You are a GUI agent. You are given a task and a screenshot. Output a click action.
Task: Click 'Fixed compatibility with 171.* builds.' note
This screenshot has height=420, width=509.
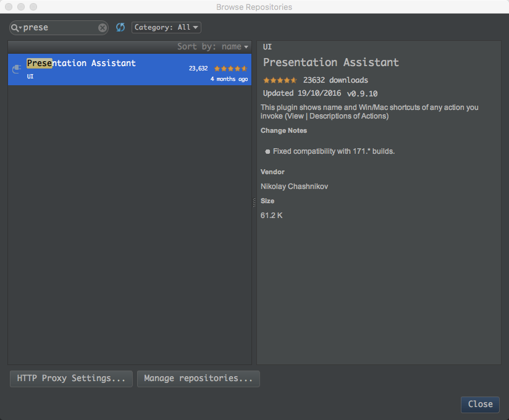pyautogui.click(x=334, y=151)
